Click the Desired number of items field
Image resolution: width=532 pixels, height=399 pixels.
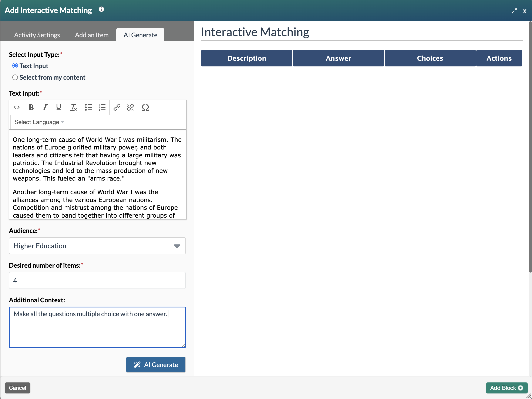97,281
